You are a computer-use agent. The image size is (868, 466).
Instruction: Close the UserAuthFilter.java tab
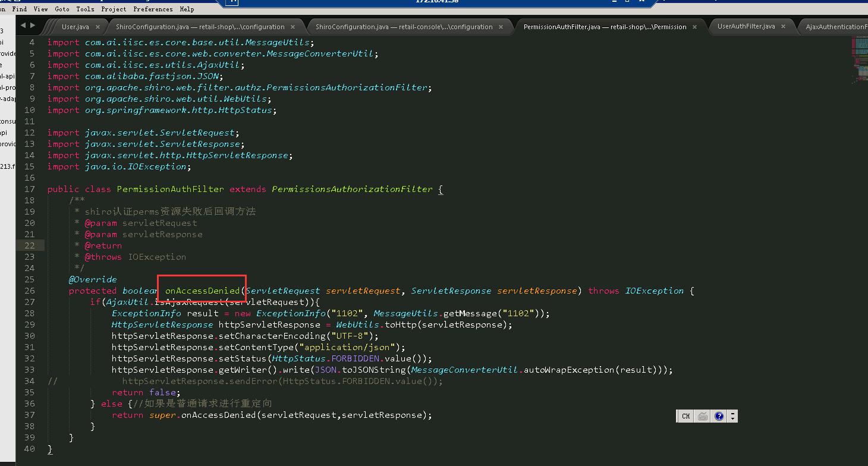[784, 27]
